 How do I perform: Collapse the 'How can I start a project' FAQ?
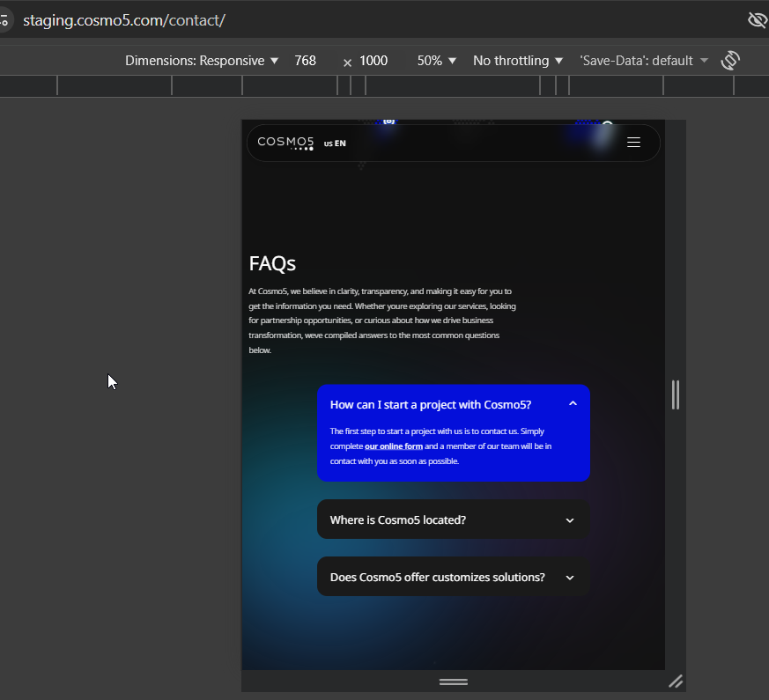click(453, 404)
